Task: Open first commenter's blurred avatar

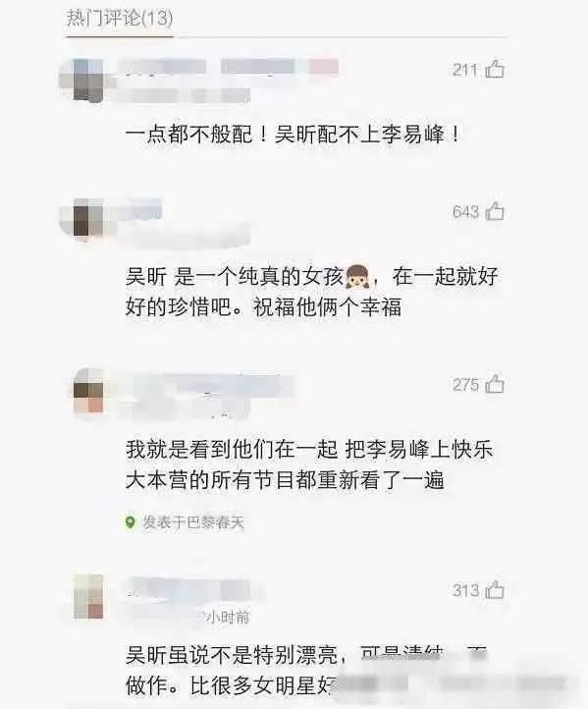Action: click(88, 81)
